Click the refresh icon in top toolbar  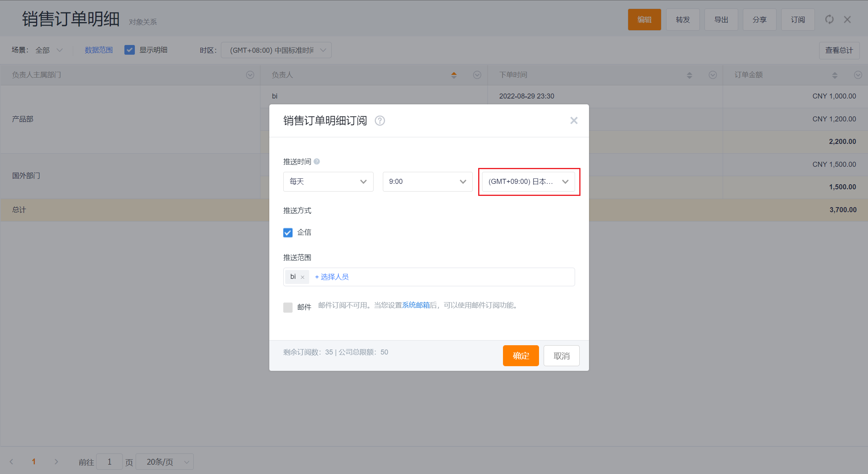[x=829, y=19]
